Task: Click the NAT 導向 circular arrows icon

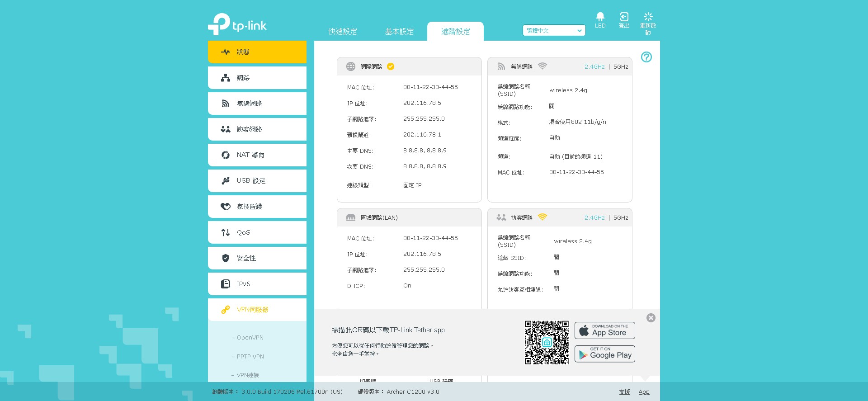Action: [x=226, y=155]
